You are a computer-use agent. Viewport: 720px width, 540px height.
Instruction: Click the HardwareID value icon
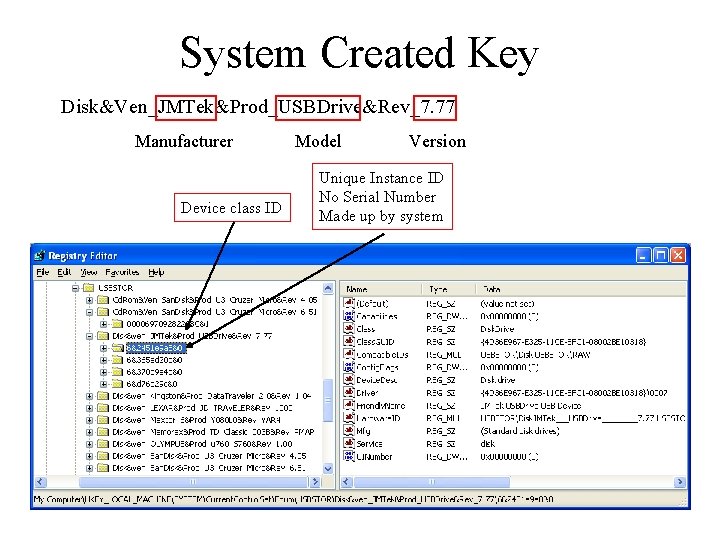pyautogui.click(x=349, y=418)
